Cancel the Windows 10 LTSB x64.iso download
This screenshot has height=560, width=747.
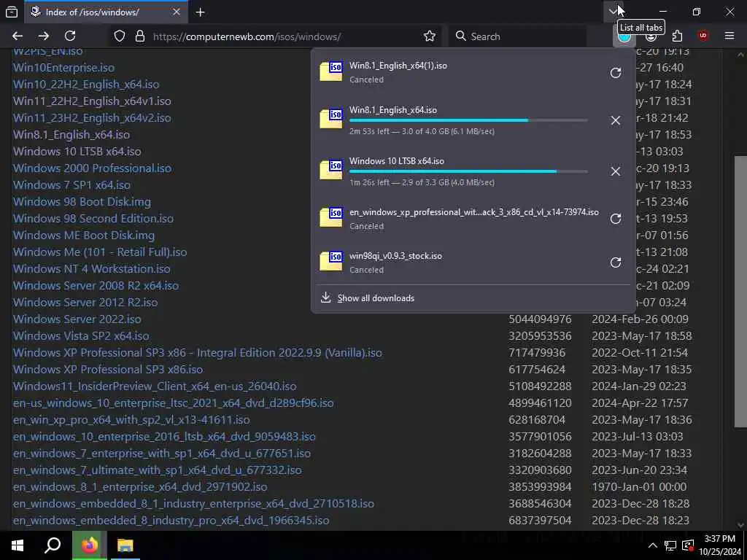click(616, 171)
